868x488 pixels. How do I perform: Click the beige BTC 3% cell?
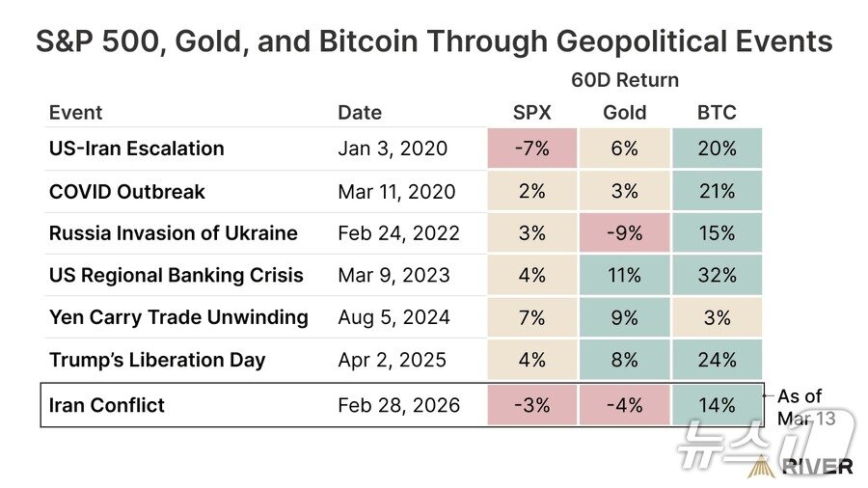(x=717, y=317)
